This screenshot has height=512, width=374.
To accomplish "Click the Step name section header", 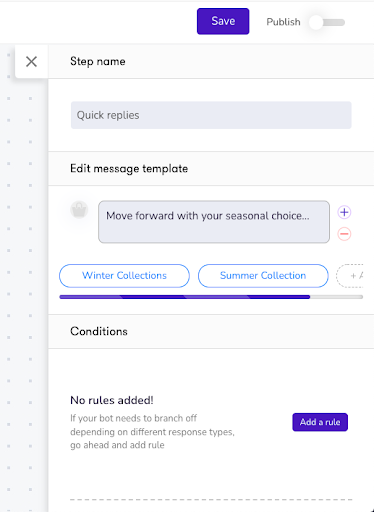I will (x=211, y=62).
